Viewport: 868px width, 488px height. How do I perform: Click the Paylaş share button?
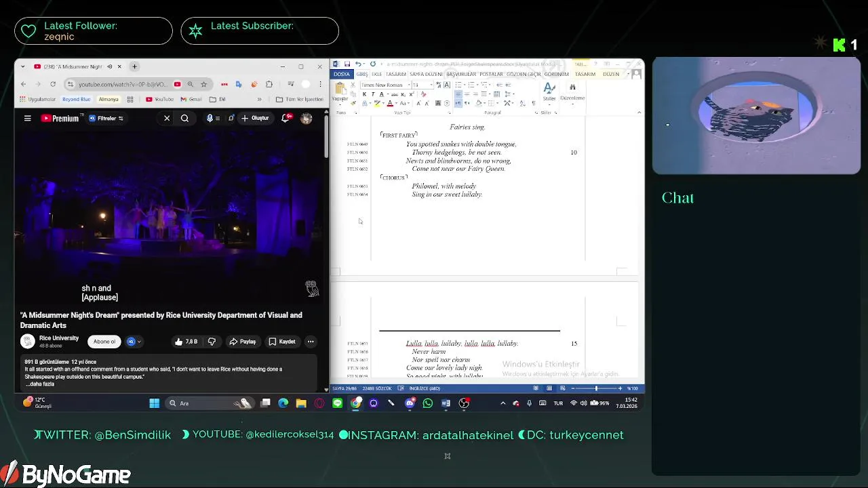coord(242,342)
